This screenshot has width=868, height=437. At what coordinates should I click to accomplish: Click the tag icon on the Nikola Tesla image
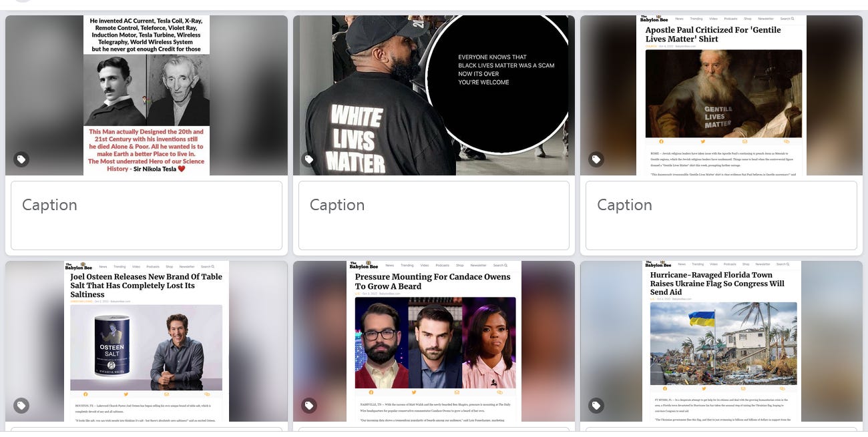click(21, 159)
